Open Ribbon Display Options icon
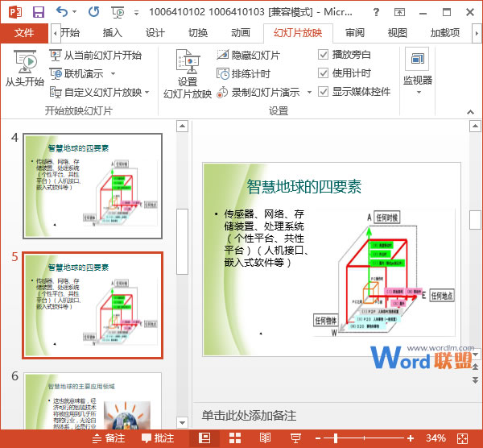483x448 pixels. 399,12
